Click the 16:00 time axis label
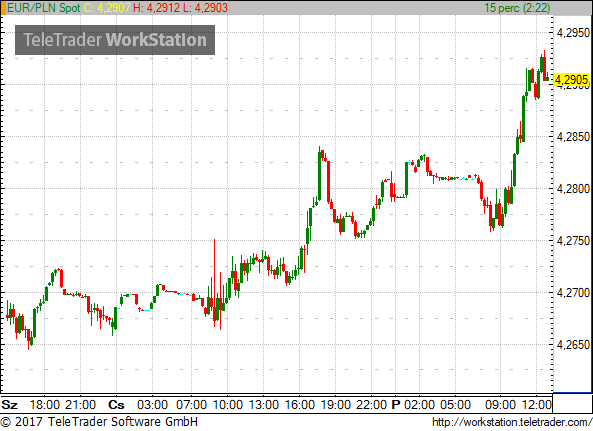 [x=299, y=405]
